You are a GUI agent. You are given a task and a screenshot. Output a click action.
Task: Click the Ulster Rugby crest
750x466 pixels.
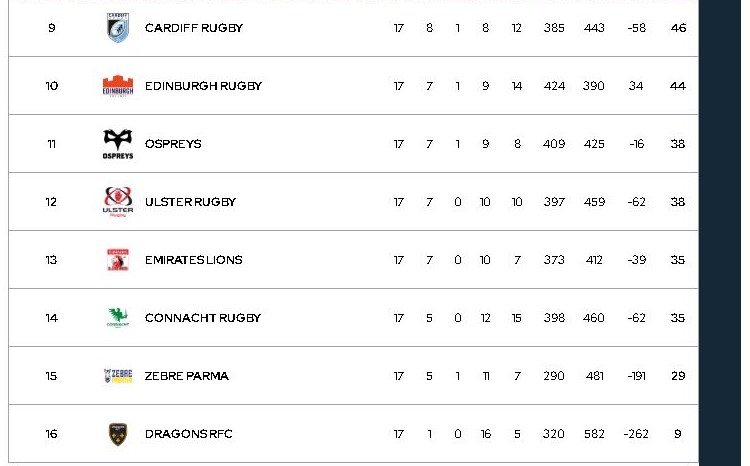point(118,201)
